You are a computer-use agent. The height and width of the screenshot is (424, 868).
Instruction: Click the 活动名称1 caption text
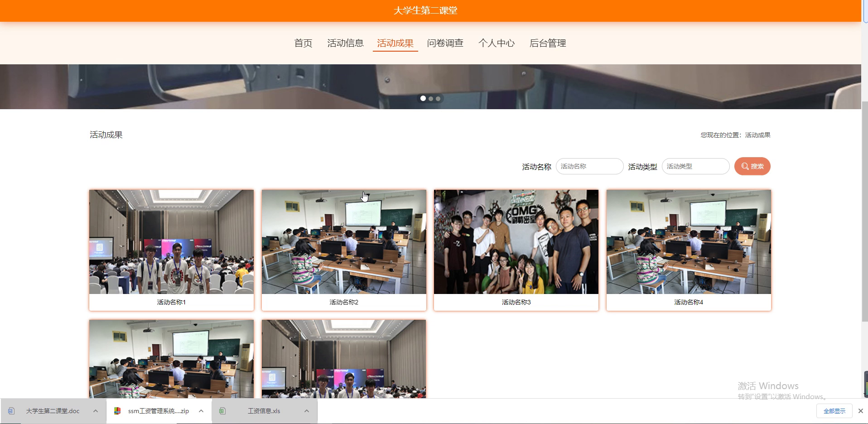coord(171,302)
